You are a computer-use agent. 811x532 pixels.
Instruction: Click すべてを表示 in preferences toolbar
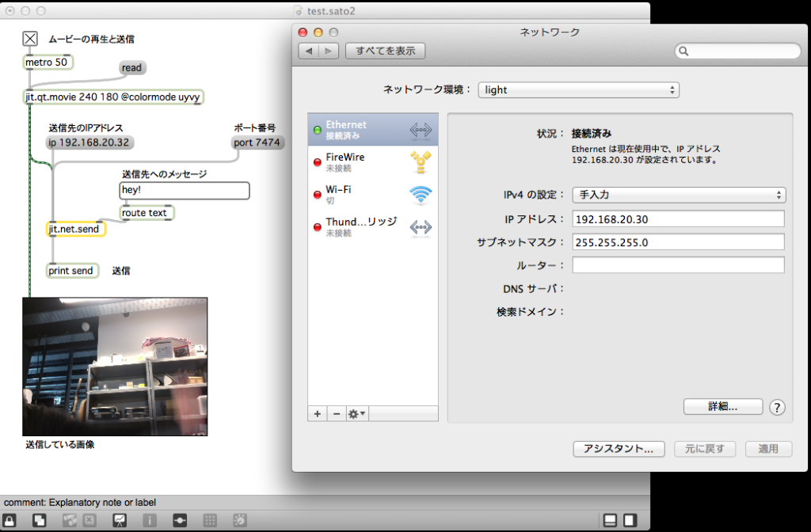(386, 50)
